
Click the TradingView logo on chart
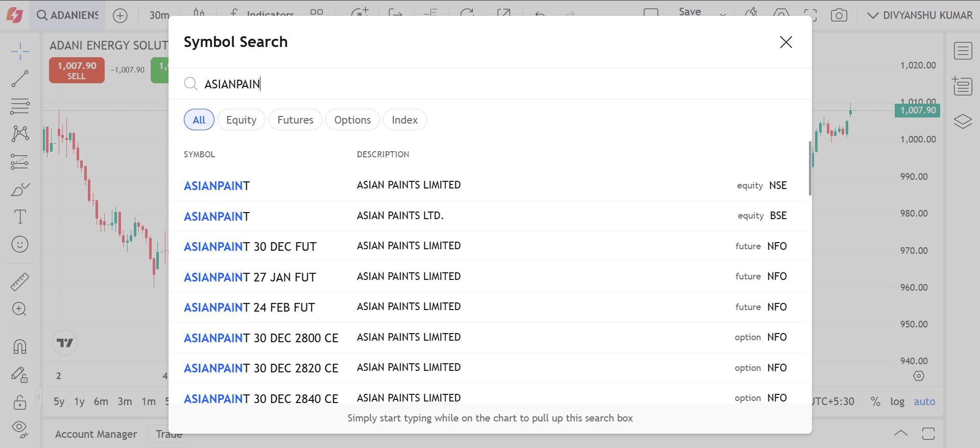pos(65,343)
